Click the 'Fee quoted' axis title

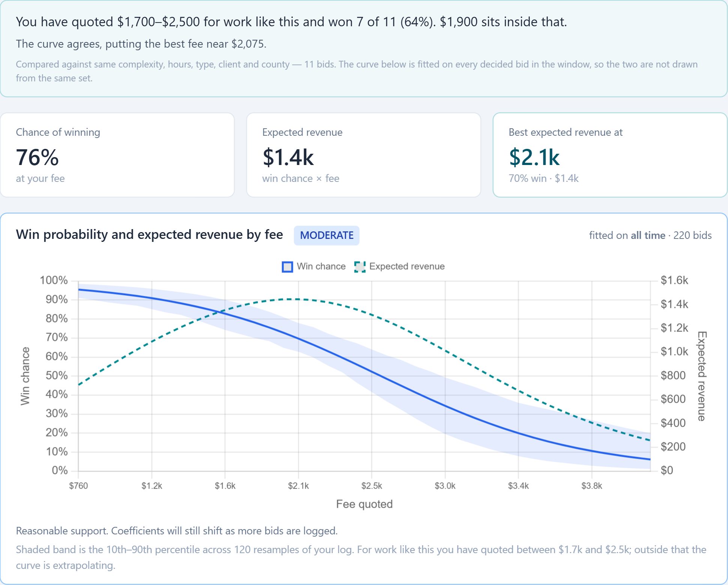364,504
